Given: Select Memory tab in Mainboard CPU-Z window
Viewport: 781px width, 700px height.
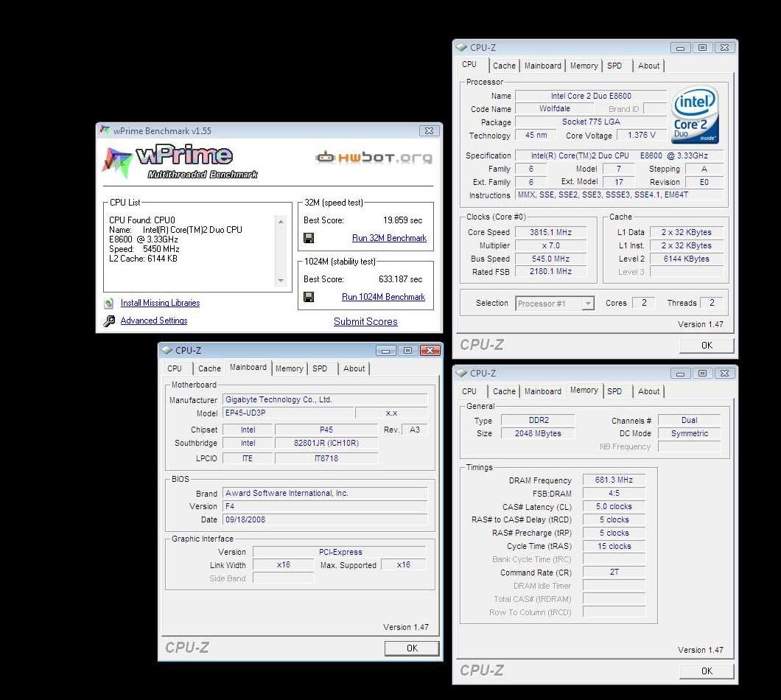Looking at the screenshot, I should pos(289,368).
